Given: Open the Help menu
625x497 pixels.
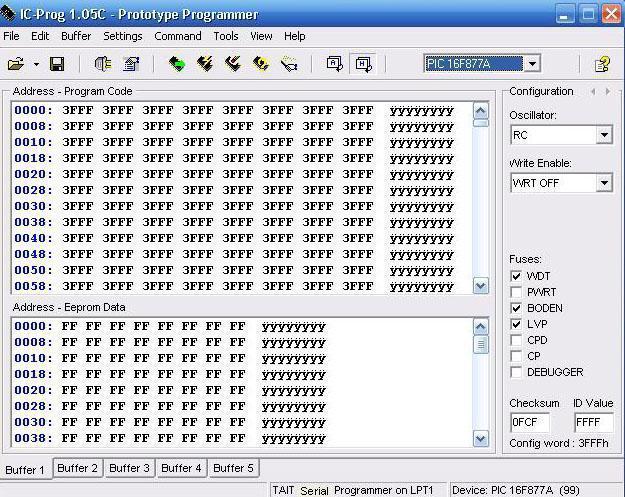Looking at the screenshot, I should pyautogui.click(x=295, y=36).
